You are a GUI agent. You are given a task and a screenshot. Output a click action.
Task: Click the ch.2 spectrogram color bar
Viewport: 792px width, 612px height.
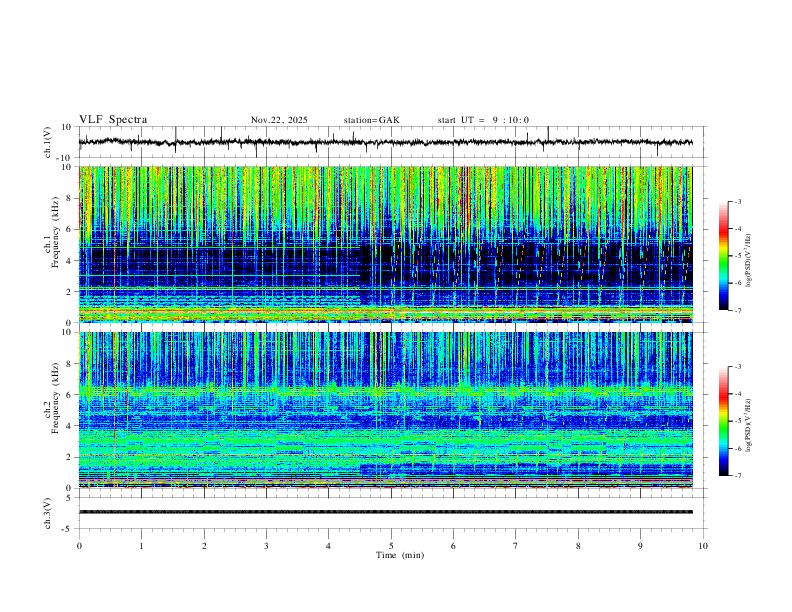(x=723, y=421)
